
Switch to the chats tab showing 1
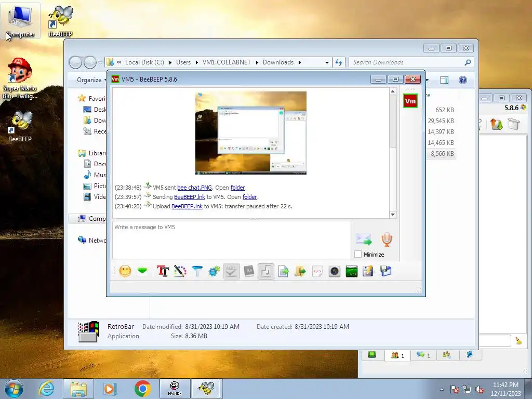click(423, 355)
